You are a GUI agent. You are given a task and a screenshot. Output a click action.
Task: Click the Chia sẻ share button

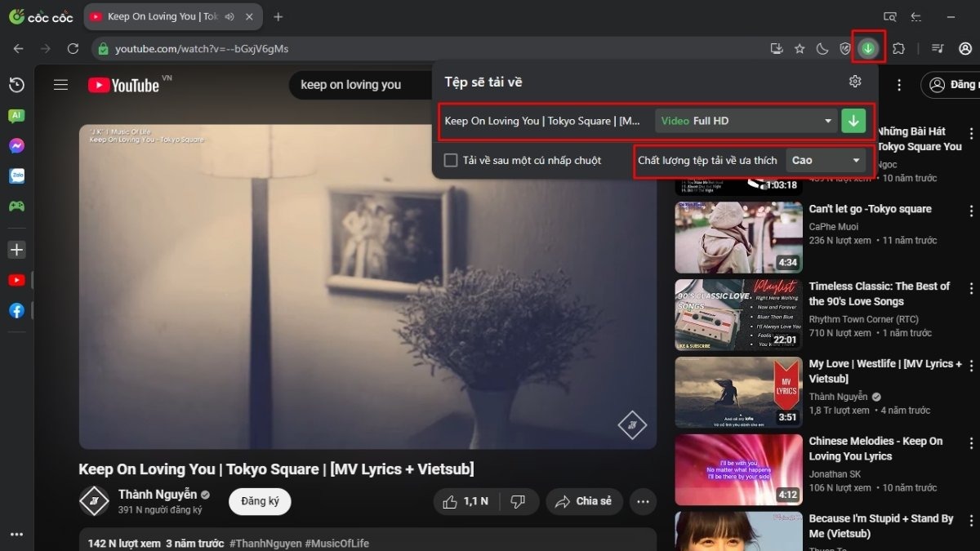pos(585,501)
